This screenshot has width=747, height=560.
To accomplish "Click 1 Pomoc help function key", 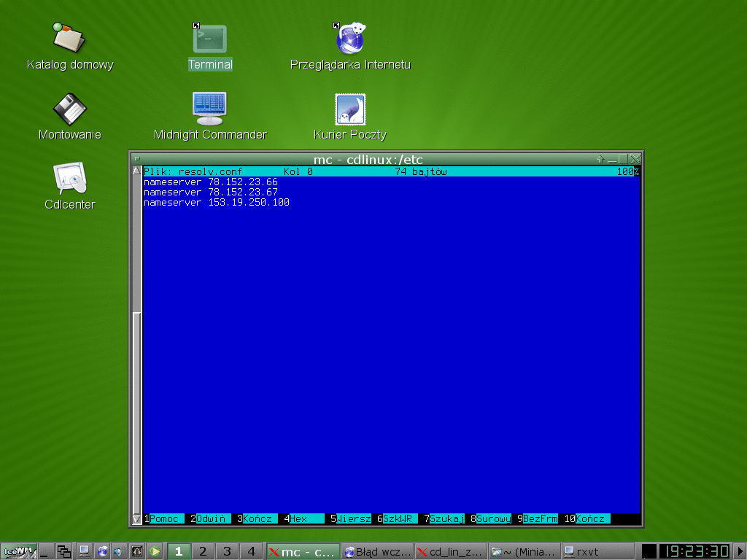I will pos(163,518).
